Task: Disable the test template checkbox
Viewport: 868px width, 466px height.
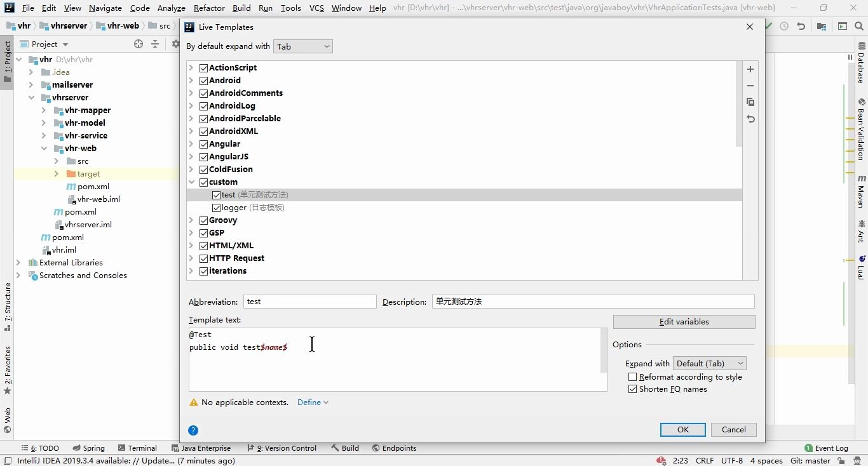Action: pos(217,195)
